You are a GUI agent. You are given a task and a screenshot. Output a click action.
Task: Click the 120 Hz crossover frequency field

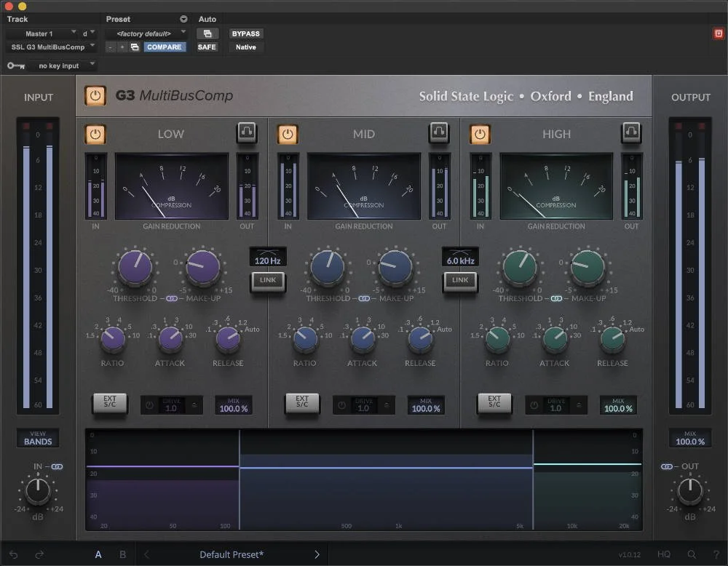[266, 256]
